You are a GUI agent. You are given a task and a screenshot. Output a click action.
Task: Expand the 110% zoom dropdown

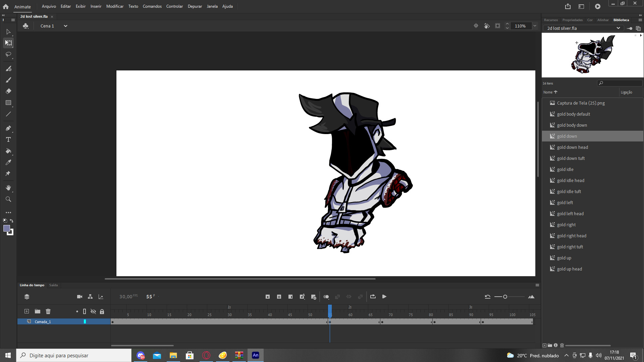(x=535, y=26)
